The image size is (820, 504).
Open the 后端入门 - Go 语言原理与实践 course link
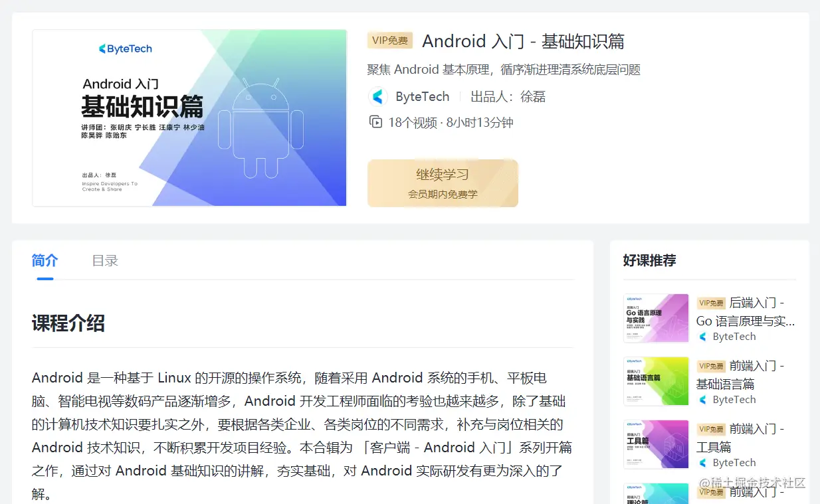pos(746,312)
